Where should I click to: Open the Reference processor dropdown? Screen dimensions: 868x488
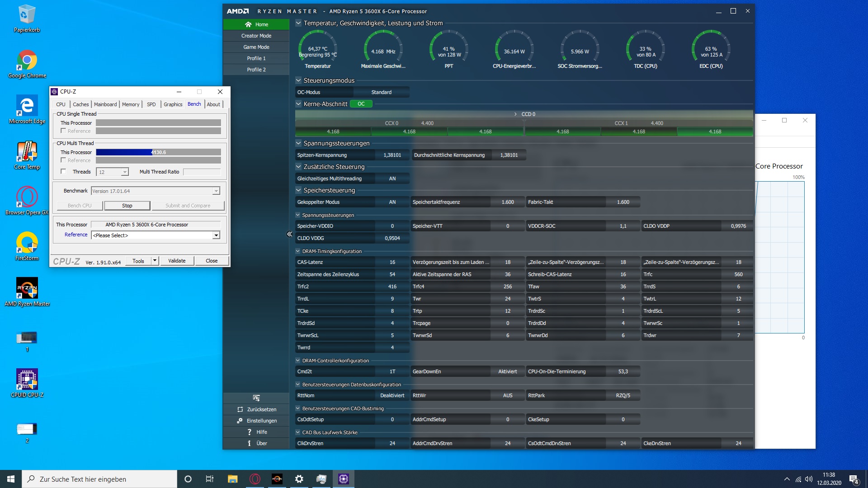click(216, 235)
